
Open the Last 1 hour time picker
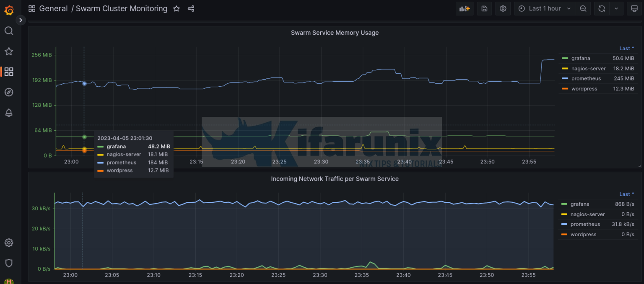tap(544, 8)
